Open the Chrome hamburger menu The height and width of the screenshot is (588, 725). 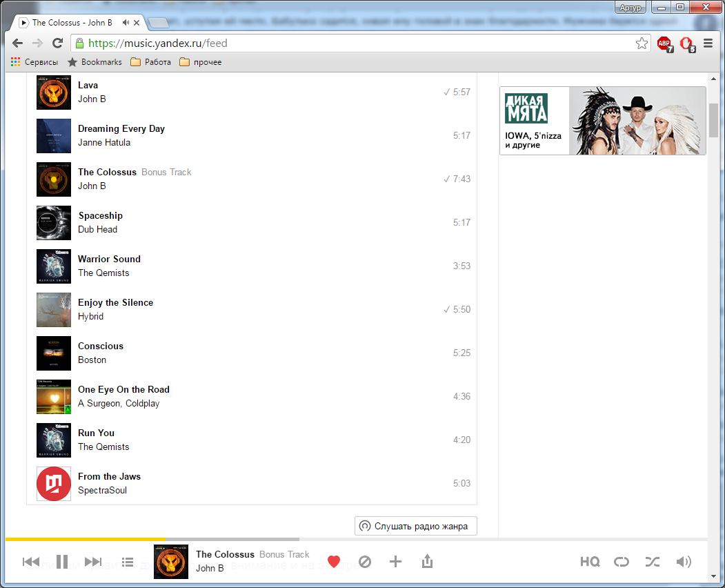coord(708,43)
